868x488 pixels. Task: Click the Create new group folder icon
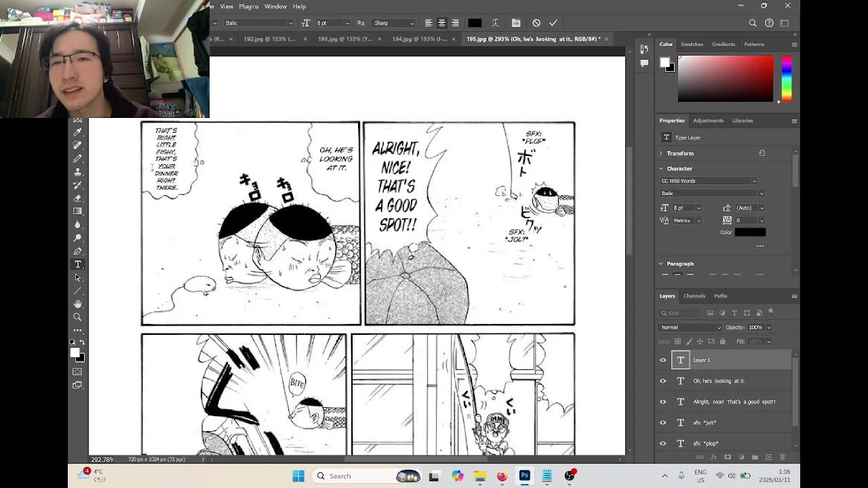[x=755, y=457]
